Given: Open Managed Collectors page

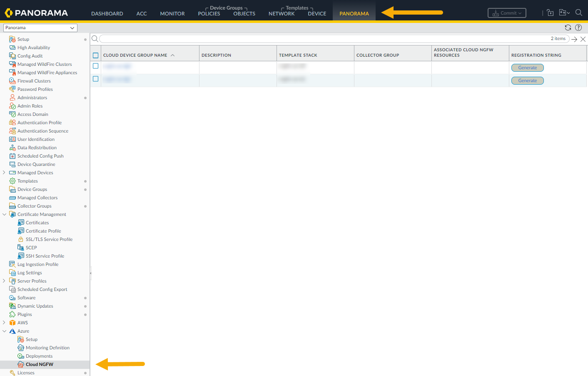Looking at the screenshot, I should coord(37,198).
